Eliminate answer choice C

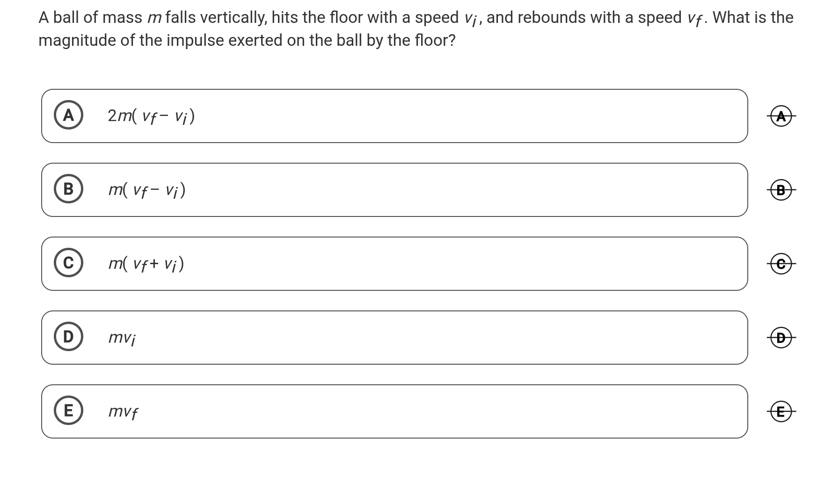[x=781, y=264]
